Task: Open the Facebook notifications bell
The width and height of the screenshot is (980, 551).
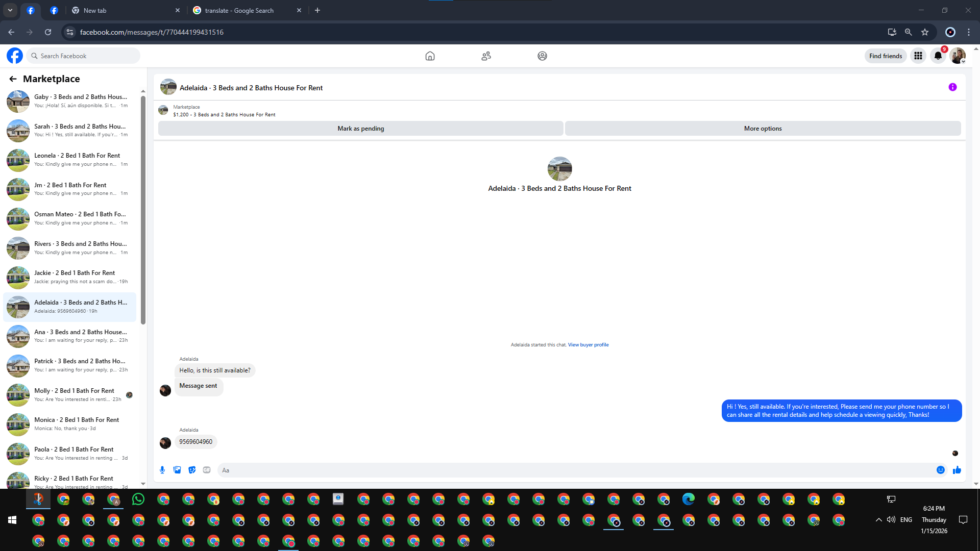Action: (x=938, y=56)
